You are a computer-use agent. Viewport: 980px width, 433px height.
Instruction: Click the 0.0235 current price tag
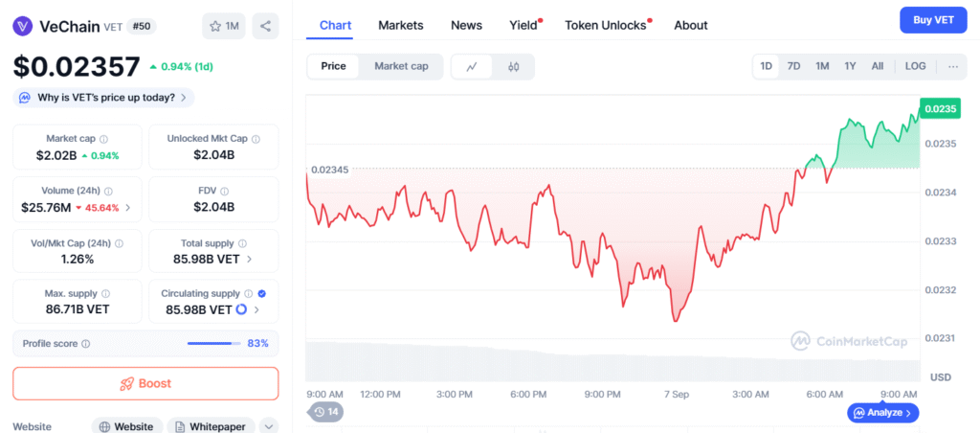940,109
